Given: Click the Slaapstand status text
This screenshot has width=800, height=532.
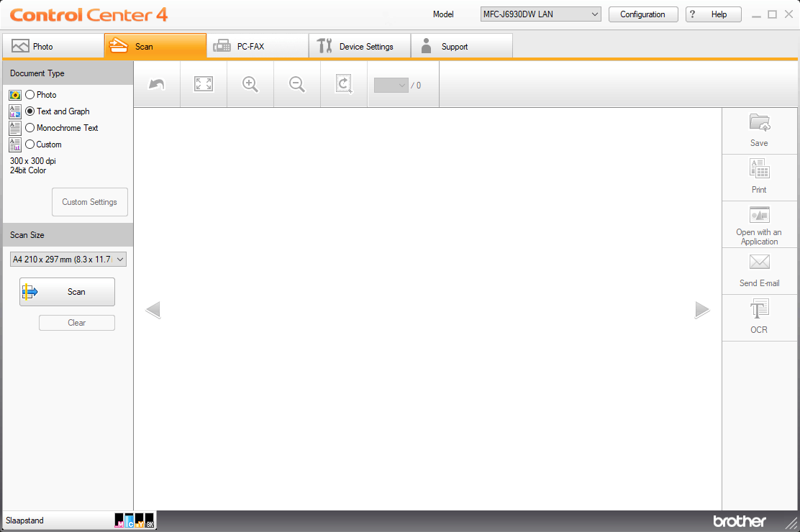Looking at the screenshot, I should point(24,520).
